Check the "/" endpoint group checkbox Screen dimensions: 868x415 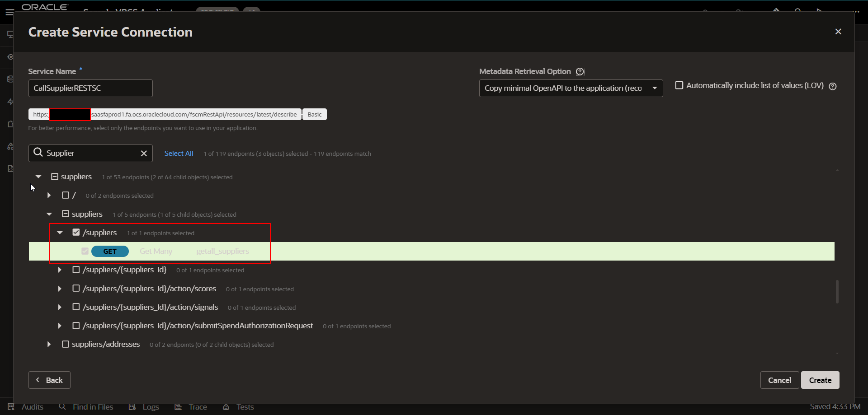(x=66, y=195)
